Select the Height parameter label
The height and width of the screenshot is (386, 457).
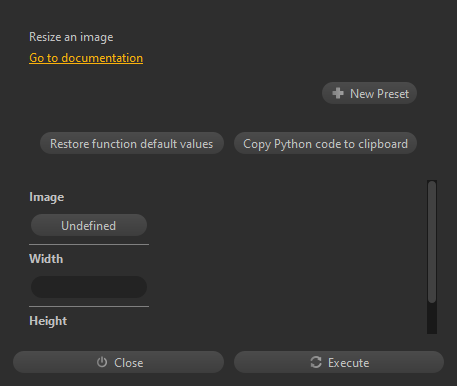pyautogui.click(x=48, y=321)
